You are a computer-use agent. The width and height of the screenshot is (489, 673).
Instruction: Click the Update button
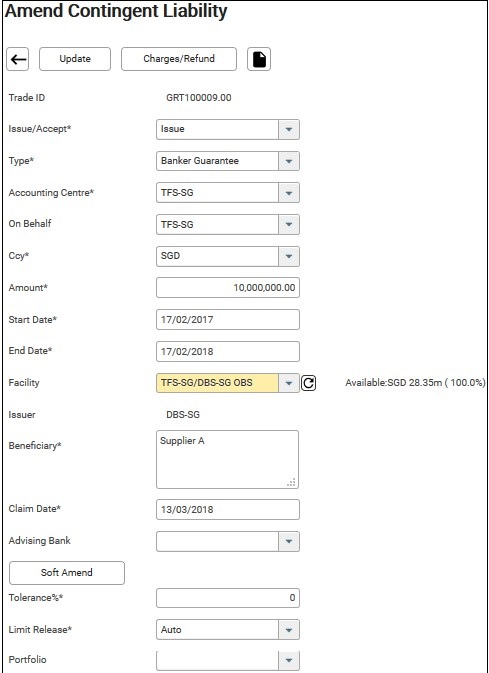coord(75,59)
